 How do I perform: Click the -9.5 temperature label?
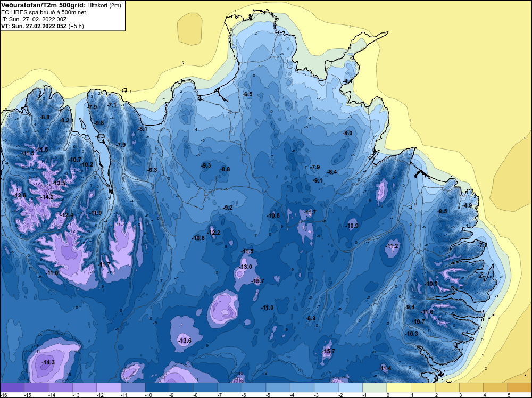coord(442,211)
